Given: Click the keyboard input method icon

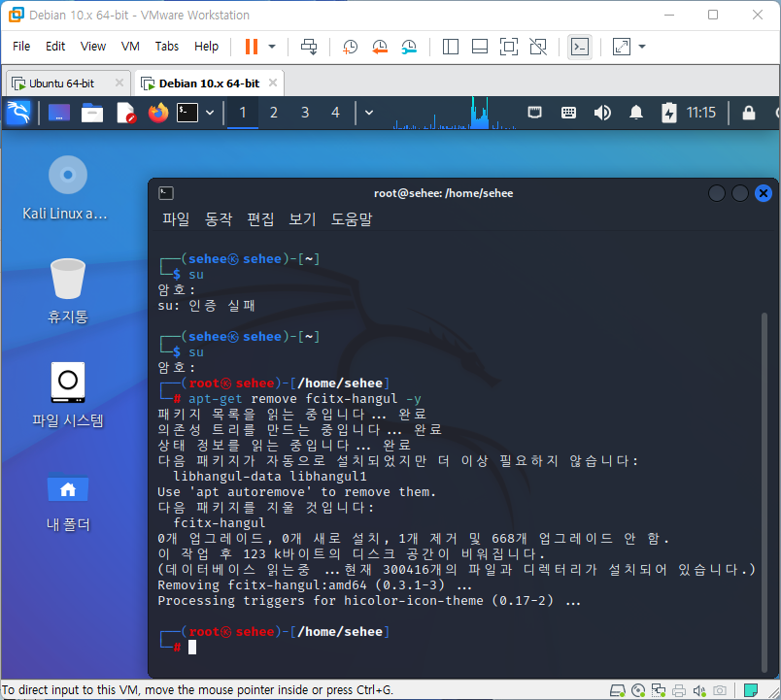Looking at the screenshot, I should coord(568,113).
